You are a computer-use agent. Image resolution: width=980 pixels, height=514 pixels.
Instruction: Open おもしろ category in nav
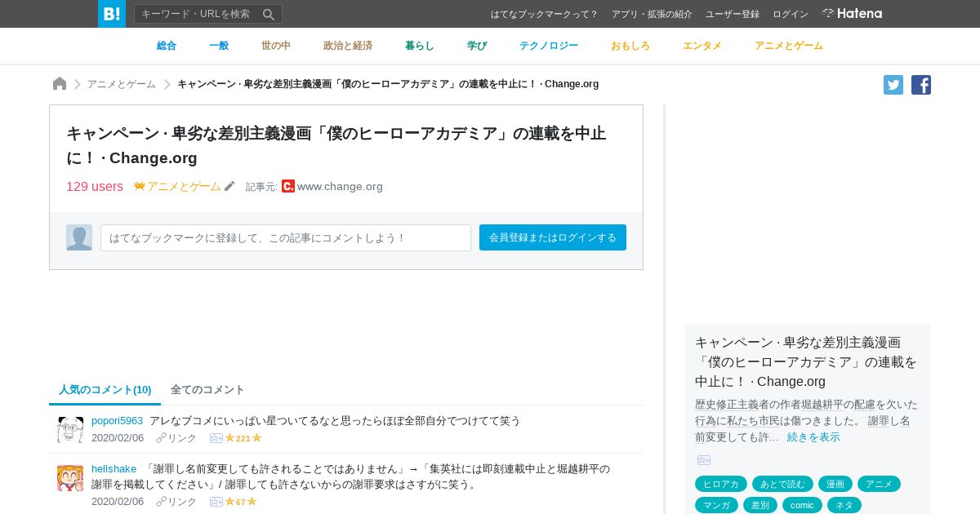[x=630, y=46]
